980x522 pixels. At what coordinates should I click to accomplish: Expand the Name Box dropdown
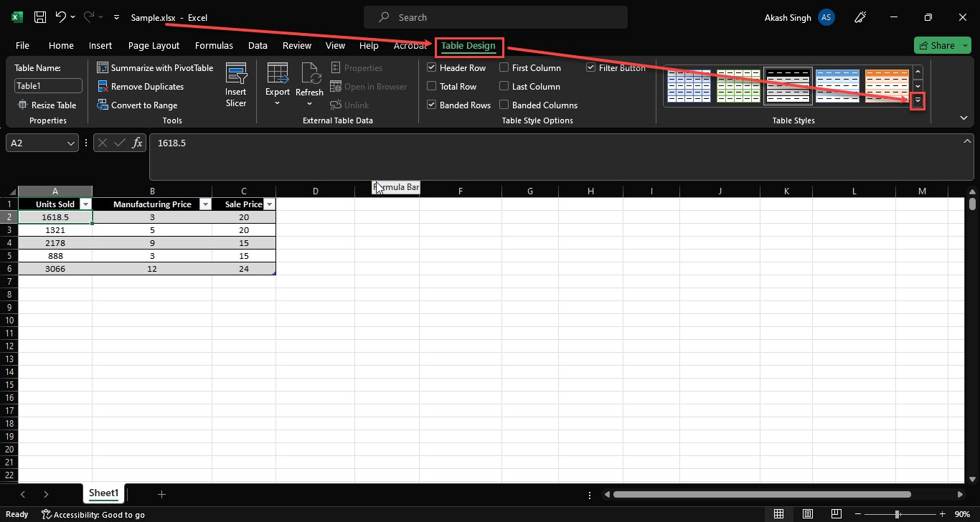pos(72,143)
